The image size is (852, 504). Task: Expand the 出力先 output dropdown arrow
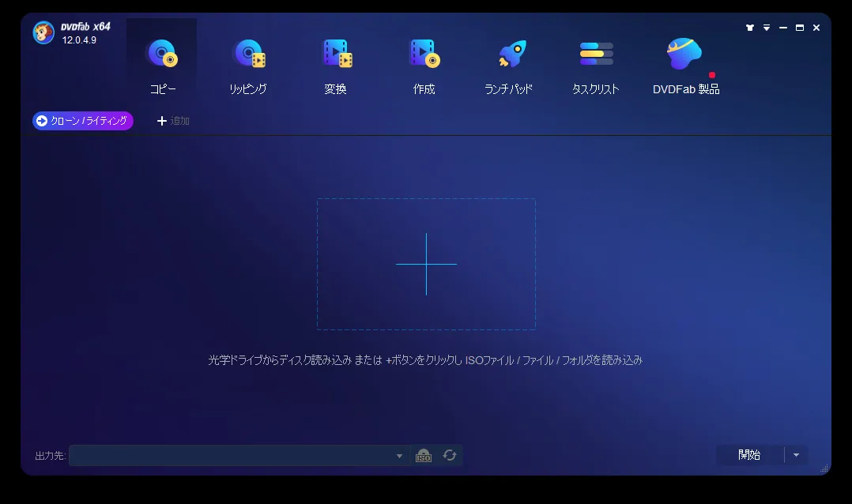point(399,456)
